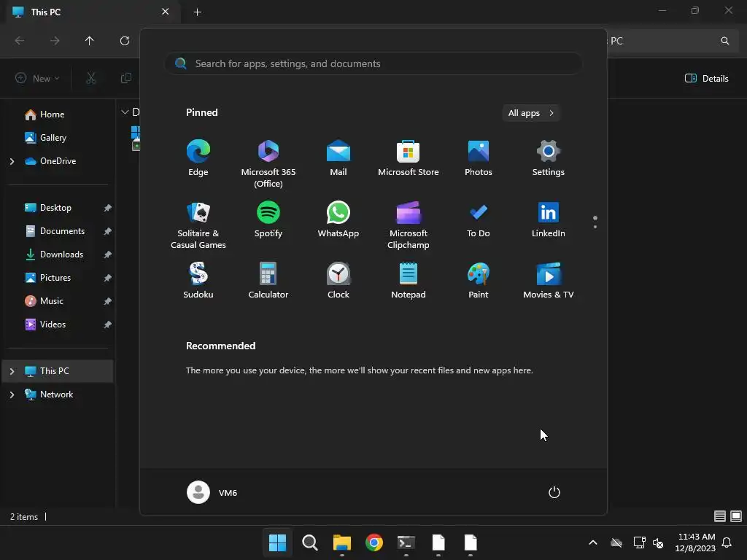Switch to details list view layout

719,516
